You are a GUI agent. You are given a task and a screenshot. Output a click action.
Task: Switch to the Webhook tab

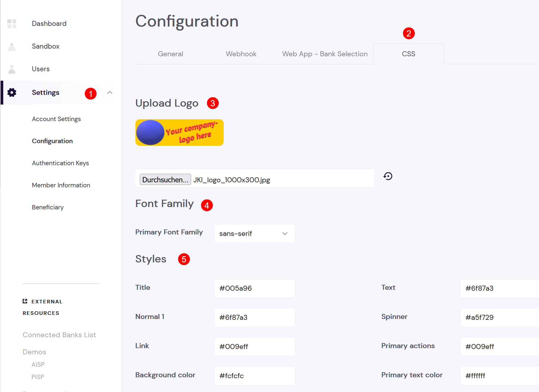pos(241,54)
